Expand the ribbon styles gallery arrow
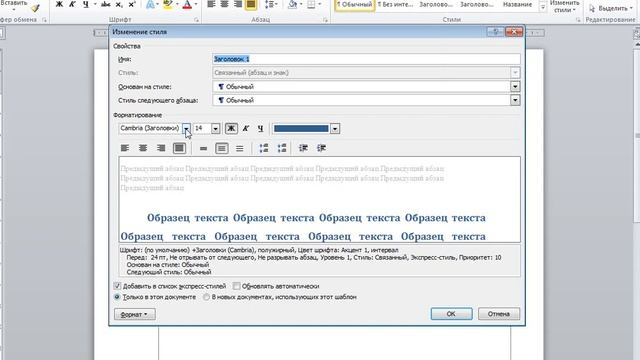 point(542,7)
